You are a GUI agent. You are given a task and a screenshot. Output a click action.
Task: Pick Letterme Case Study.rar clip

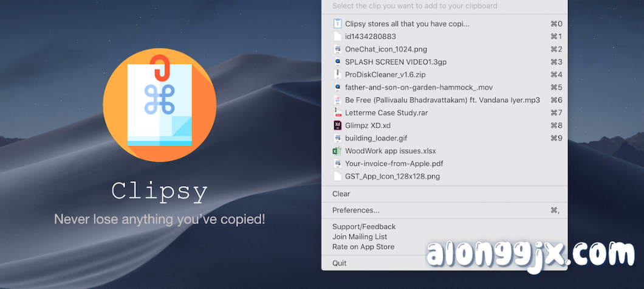coord(444,113)
